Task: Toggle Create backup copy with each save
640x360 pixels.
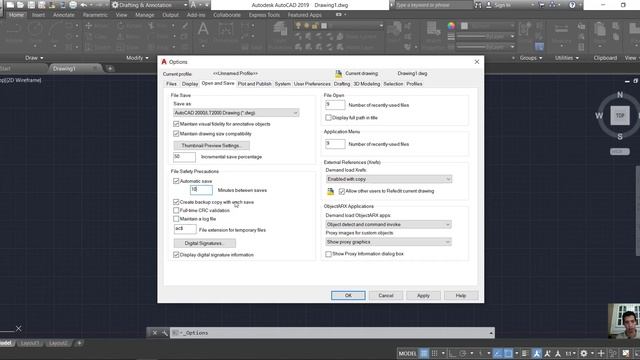Action: [176, 202]
